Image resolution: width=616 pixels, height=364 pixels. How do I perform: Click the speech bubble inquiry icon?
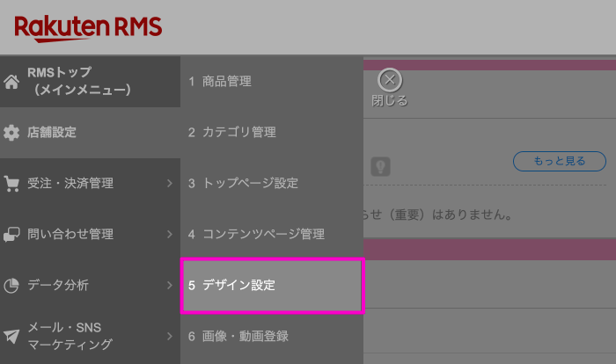[11, 235]
